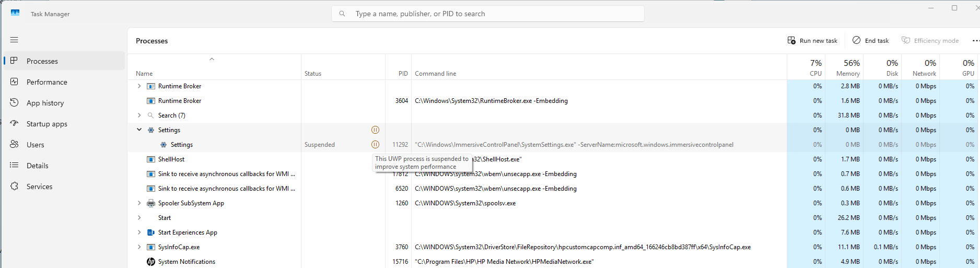
Task: Expand the SysInfoCap.exe group
Action: click(139, 247)
